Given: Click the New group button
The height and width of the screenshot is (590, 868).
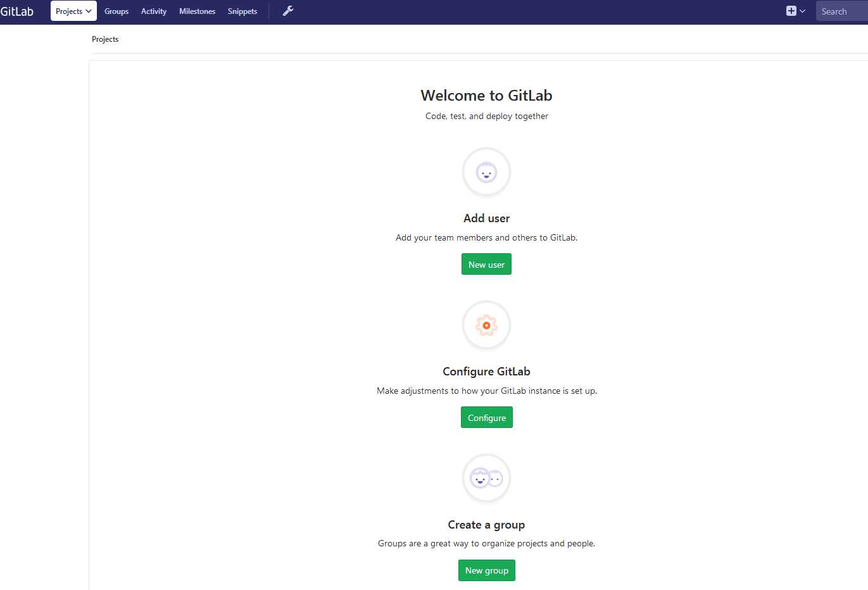Looking at the screenshot, I should coord(487,570).
